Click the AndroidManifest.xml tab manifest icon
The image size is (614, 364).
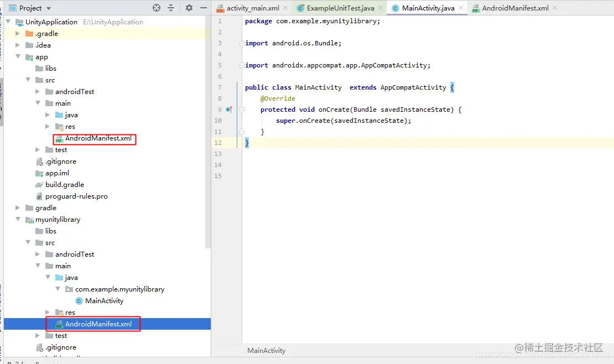coord(475,8)
